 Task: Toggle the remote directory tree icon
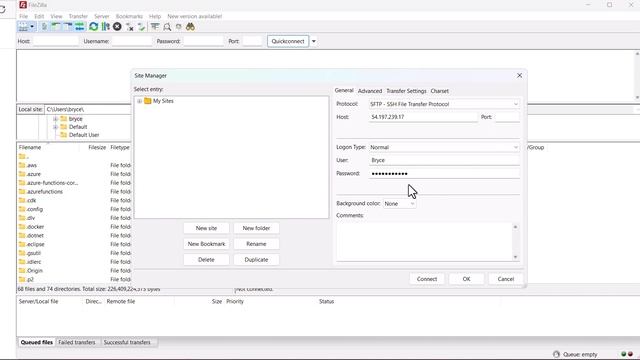[68, 27]
